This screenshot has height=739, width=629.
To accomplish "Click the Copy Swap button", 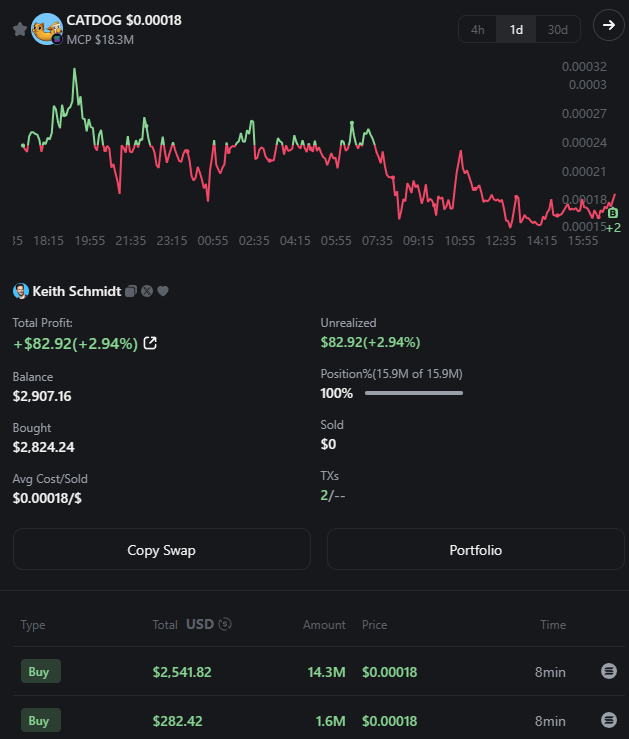I will 162,549.
